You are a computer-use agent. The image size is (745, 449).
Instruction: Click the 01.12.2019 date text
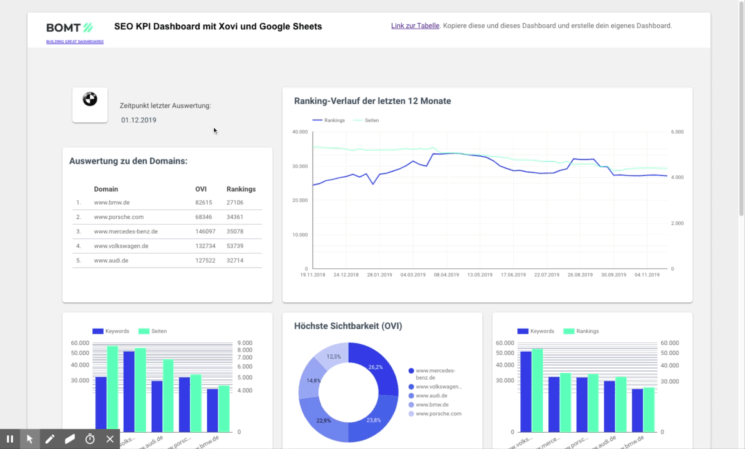(x=138, y=120)
